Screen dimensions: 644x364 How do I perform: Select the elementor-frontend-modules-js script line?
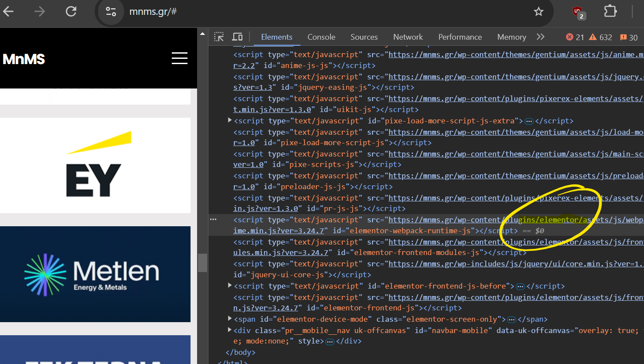coord(426,247)
